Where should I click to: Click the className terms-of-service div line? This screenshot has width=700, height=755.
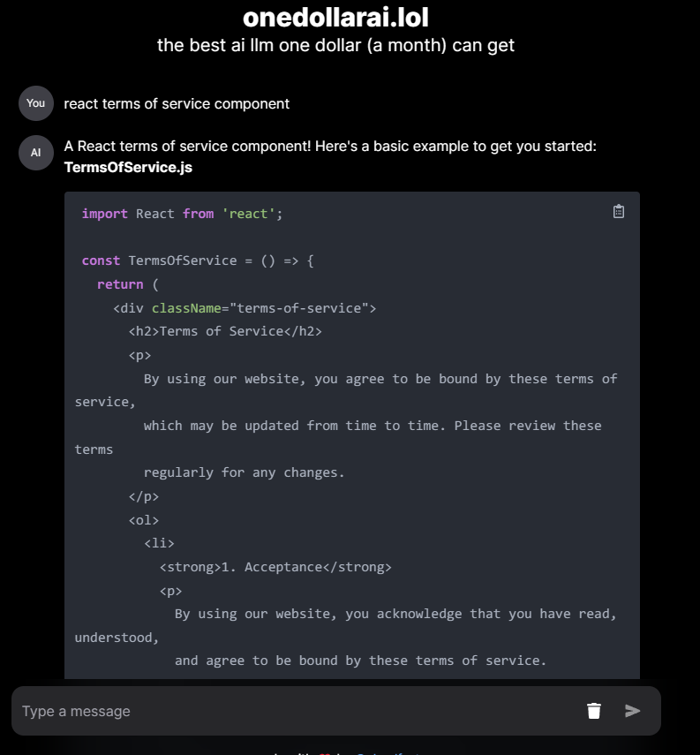coord(245,307)
